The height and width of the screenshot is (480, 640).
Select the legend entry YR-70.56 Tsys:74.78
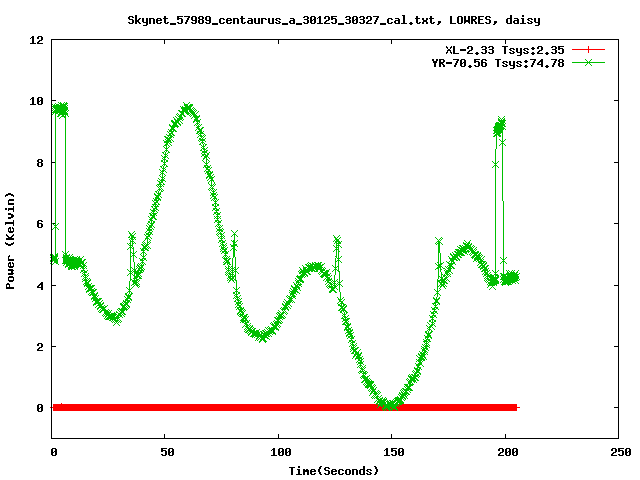click(x=498, y=63)
